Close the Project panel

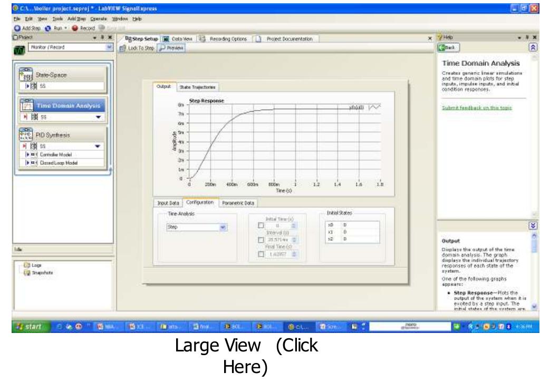110,37
